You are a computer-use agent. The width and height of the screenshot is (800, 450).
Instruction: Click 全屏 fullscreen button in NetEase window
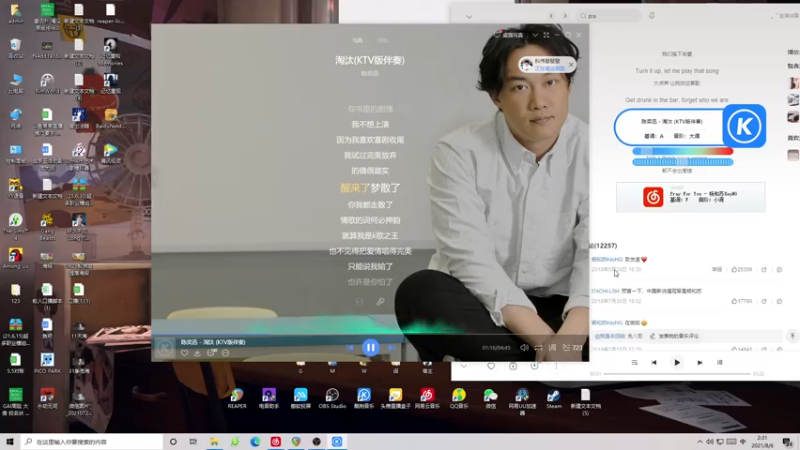pyautogui.click(x=786, y=16)
